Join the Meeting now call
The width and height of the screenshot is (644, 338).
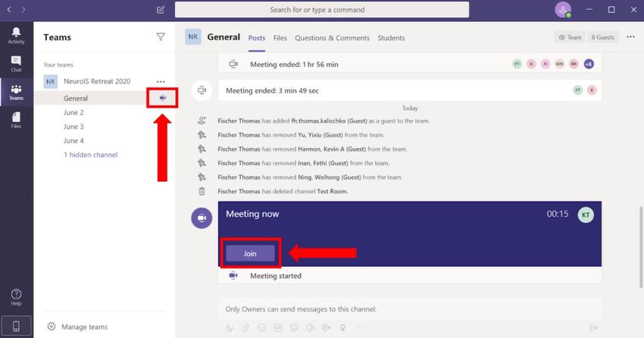[250, 253]
